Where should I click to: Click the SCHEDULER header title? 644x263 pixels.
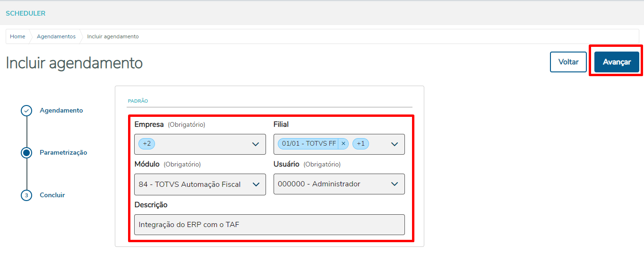(26, 13)
